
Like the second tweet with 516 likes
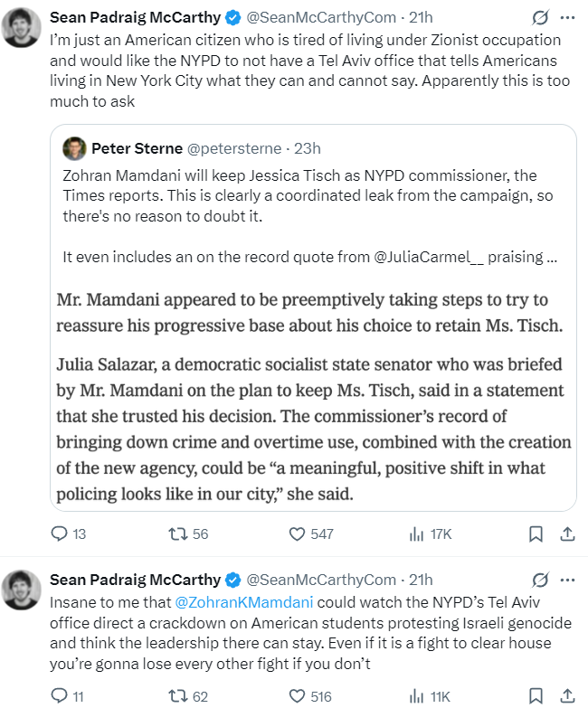click(x=297, y=695)
